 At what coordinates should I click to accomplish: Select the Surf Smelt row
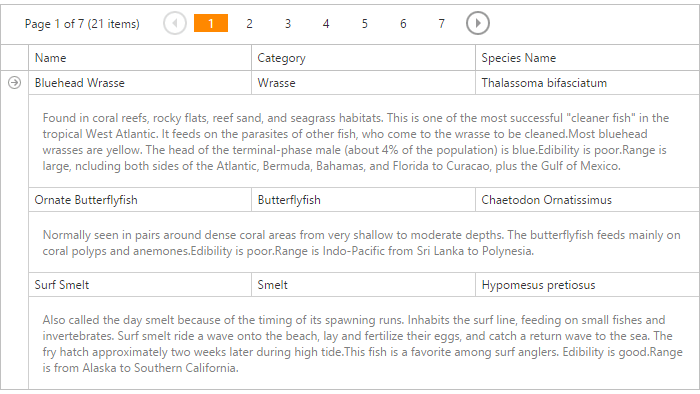(x=364, y=285)
